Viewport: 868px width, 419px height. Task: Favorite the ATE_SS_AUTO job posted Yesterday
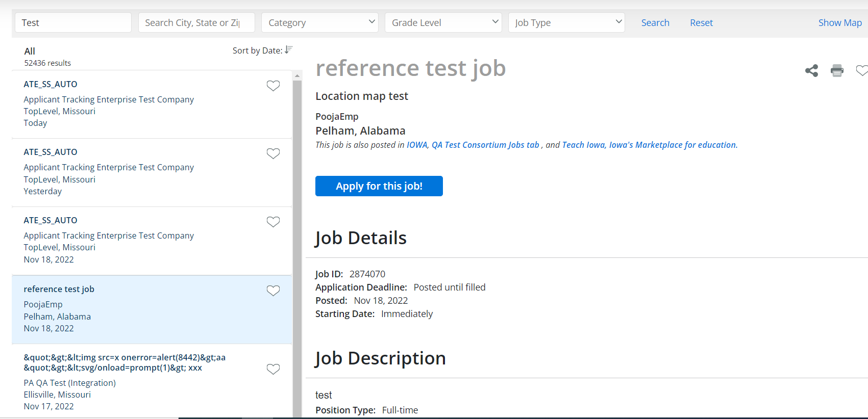click(x=273, y=153)
